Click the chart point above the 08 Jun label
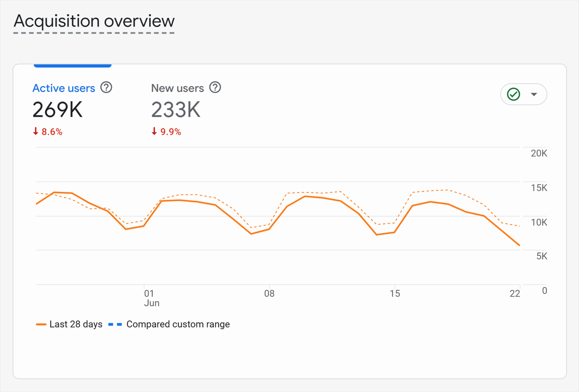This screenshot has height=392, width=579. (269, 229)
